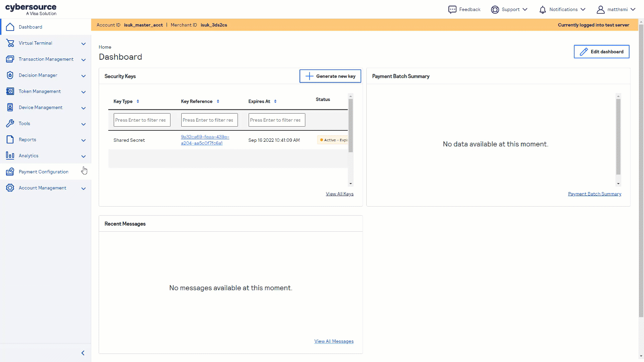
Task: Sort table by Key Reference column
Action: pos(218,102)
